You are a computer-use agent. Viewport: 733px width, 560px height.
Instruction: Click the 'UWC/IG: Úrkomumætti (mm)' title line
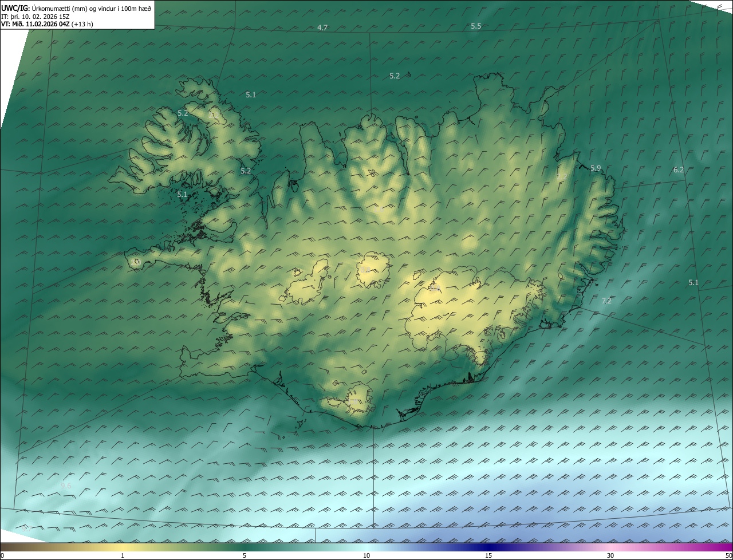click(x=76, y=8)
